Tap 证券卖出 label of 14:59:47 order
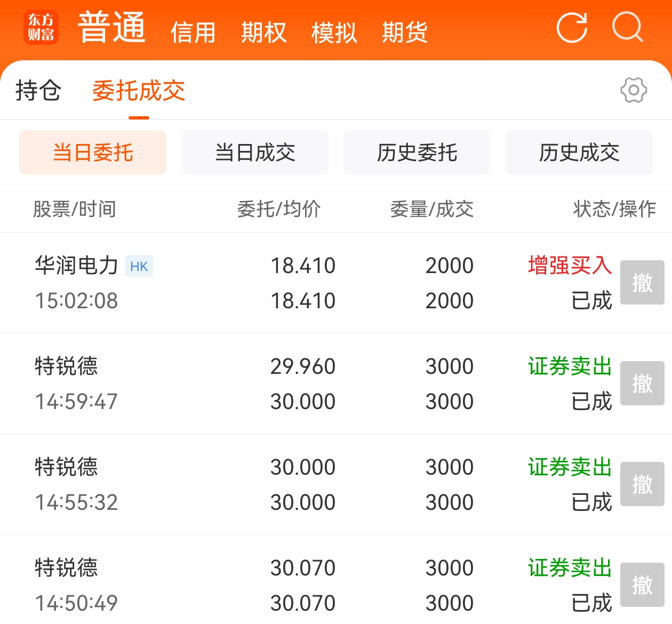672x624 pixels. pos(570,366)
